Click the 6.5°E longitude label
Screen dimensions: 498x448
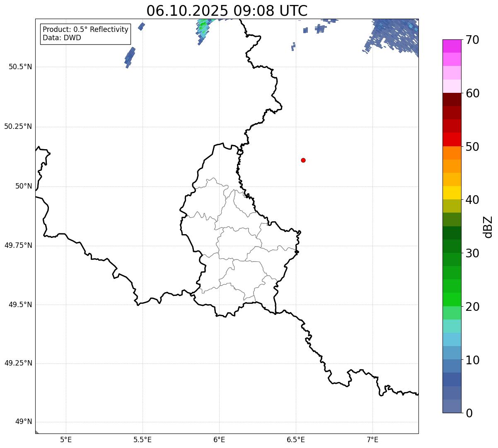(x=296, y=440)
